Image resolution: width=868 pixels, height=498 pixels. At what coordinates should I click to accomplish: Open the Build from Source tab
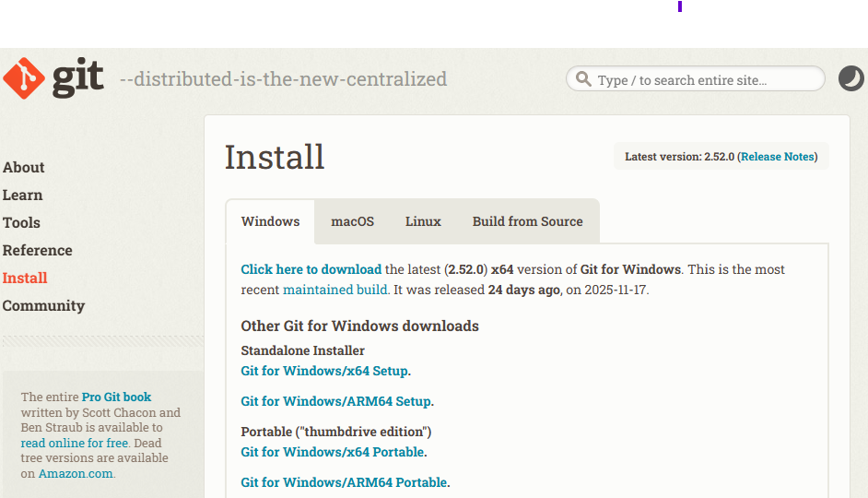528,221
